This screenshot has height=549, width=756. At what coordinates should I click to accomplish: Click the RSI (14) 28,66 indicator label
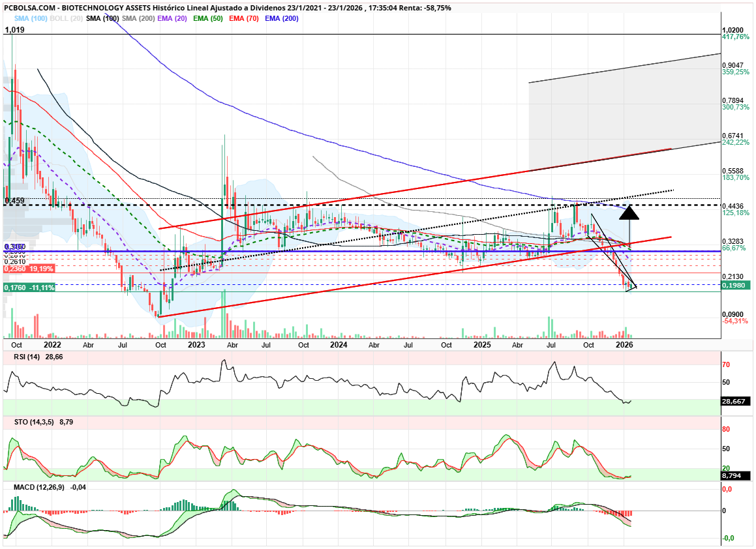point(38,357)
